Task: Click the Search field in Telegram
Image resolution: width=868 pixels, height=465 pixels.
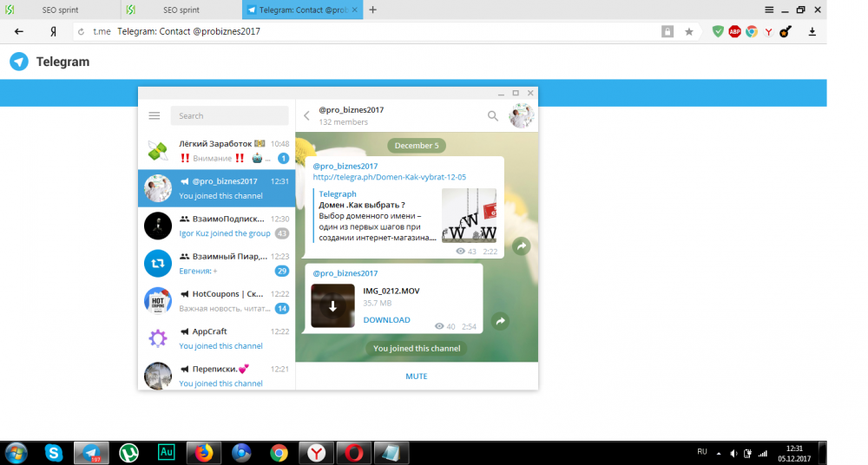Action: (229, 115)
